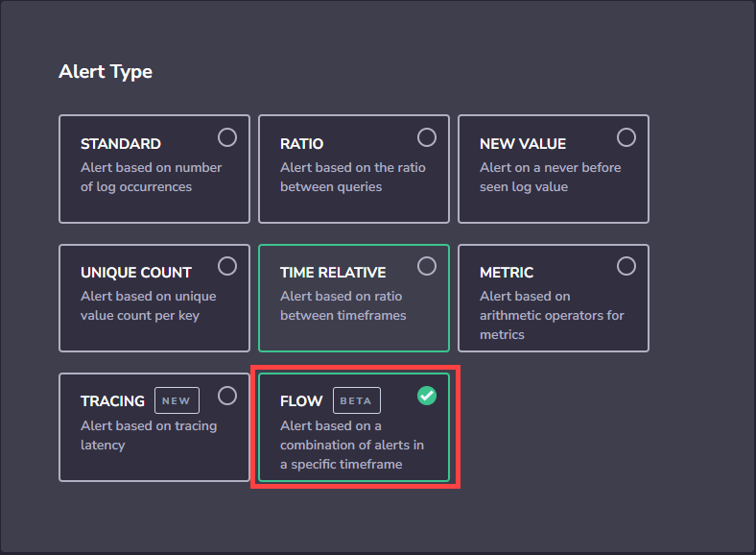
Task: Click the Alert Type heading
Action: tap(106, 72)
